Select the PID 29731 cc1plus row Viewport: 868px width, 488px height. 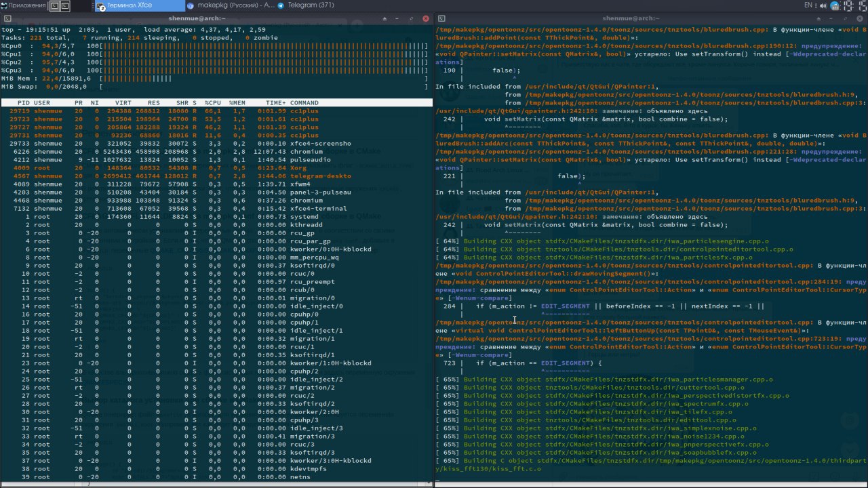pos(216,136)
